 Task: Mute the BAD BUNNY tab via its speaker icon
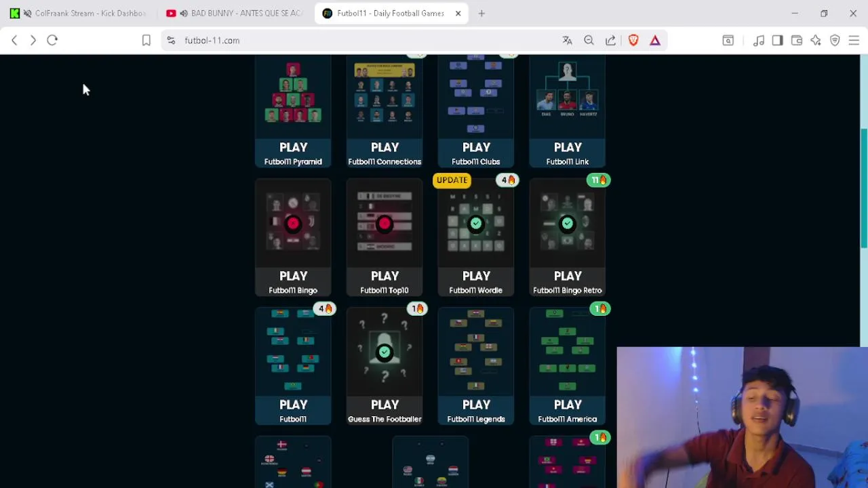pos(184,14)
